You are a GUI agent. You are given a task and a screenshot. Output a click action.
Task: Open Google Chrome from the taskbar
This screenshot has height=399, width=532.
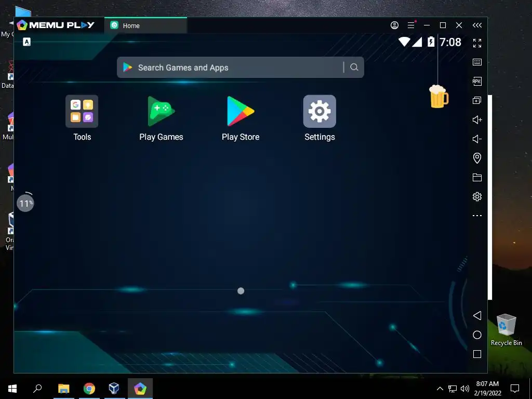point(89,389)
